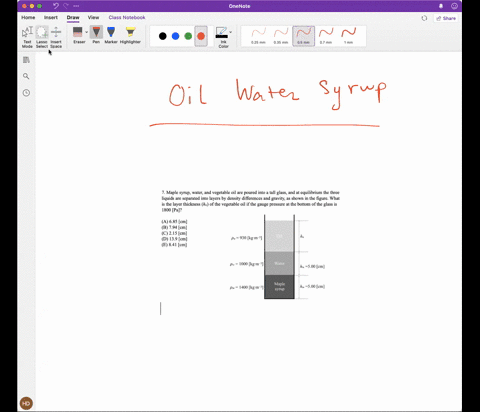Choose the 0.35 mm pen thickness

281,36
